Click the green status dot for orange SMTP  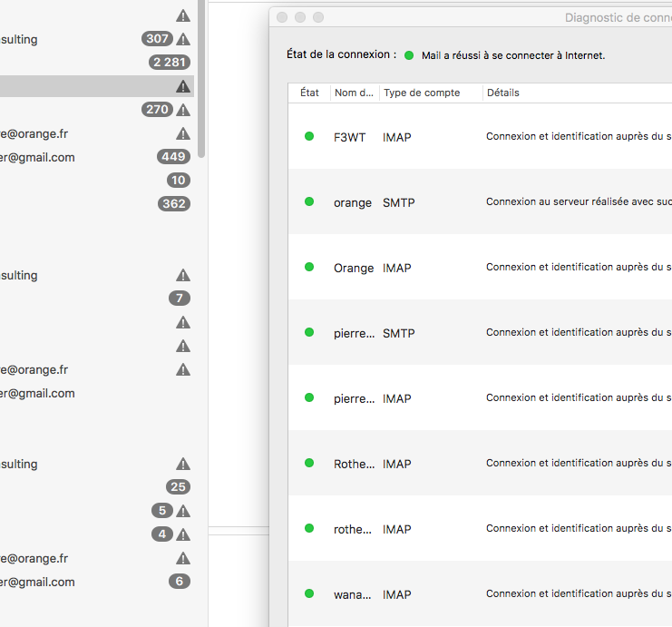pyautogui.click(x=309, y=201)
